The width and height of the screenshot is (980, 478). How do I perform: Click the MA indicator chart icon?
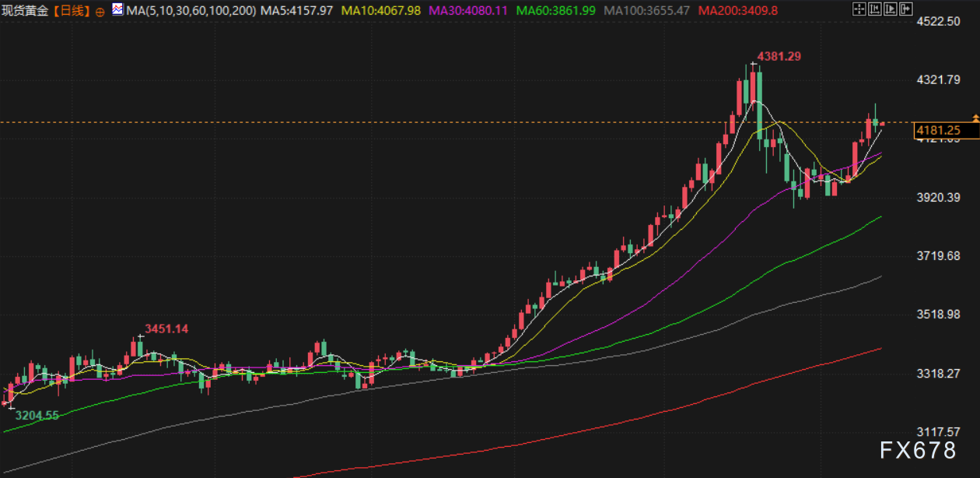pos(117,10)
